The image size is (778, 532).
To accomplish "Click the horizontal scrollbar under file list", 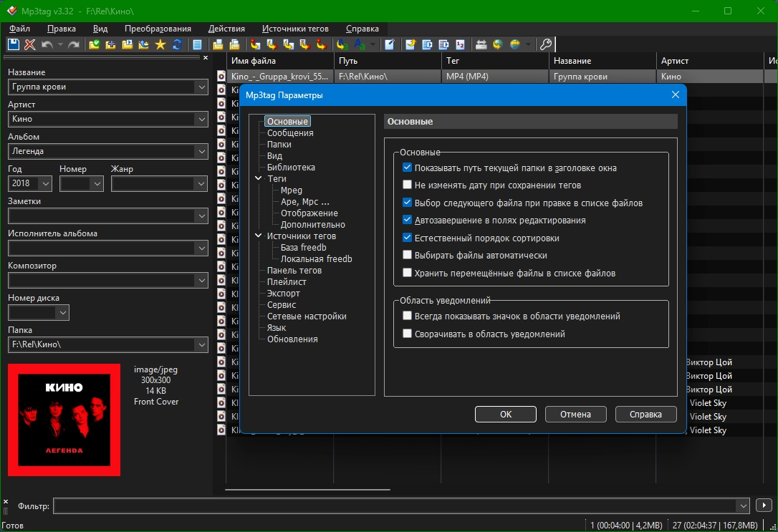I will (308, 490).
